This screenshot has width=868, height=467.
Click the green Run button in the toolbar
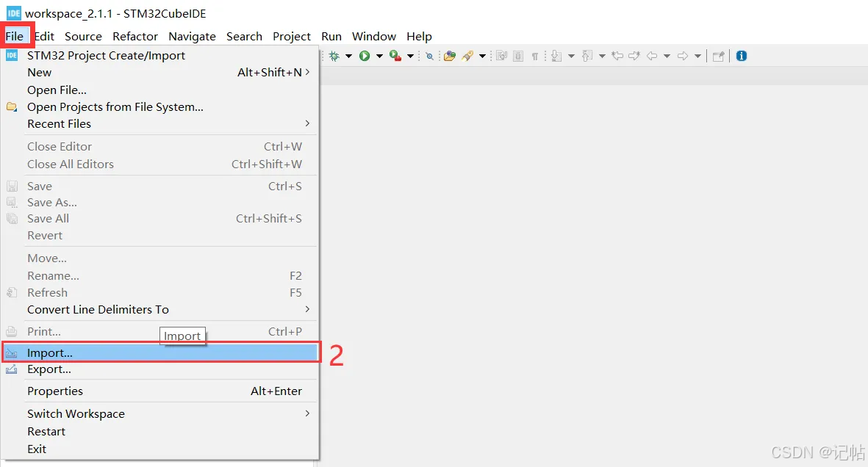tap(365, 56)
